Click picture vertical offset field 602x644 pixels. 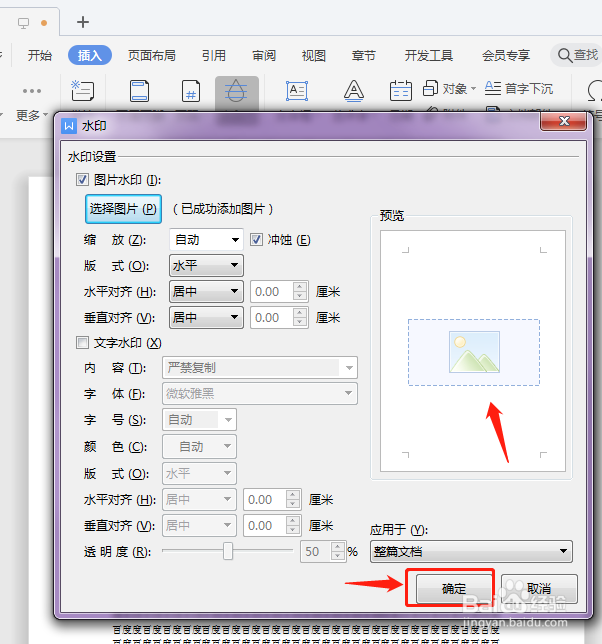[x=272, y=317]
